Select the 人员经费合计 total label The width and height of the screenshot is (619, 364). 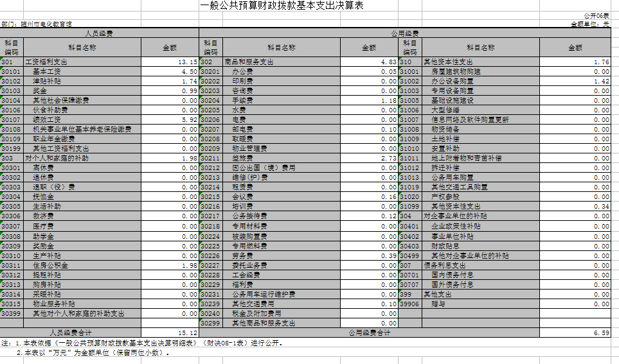[x=71, y=333]
